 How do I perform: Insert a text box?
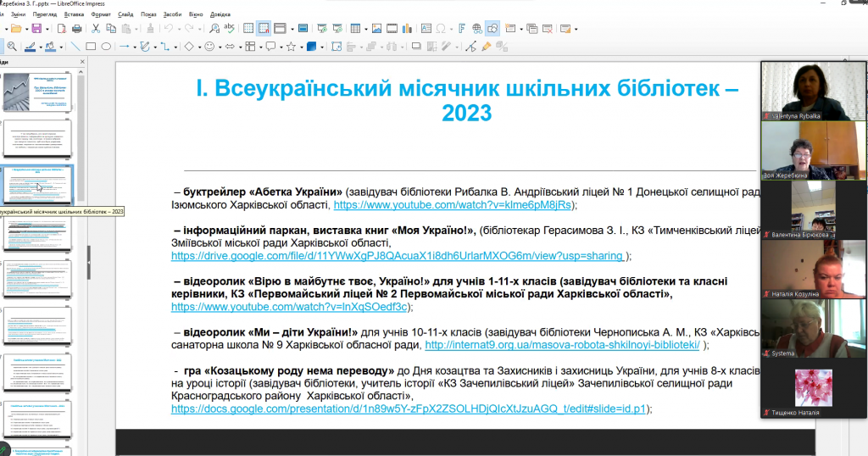pos(426,29)
